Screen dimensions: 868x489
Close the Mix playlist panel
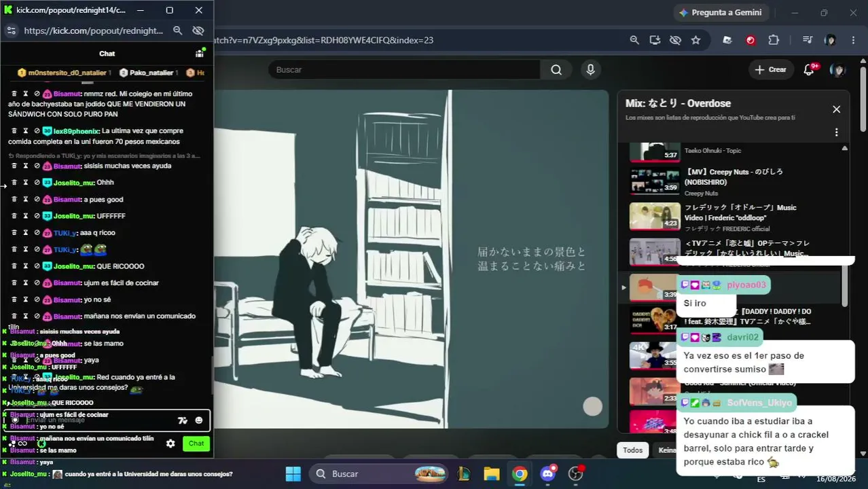click(x=837, y=109)
